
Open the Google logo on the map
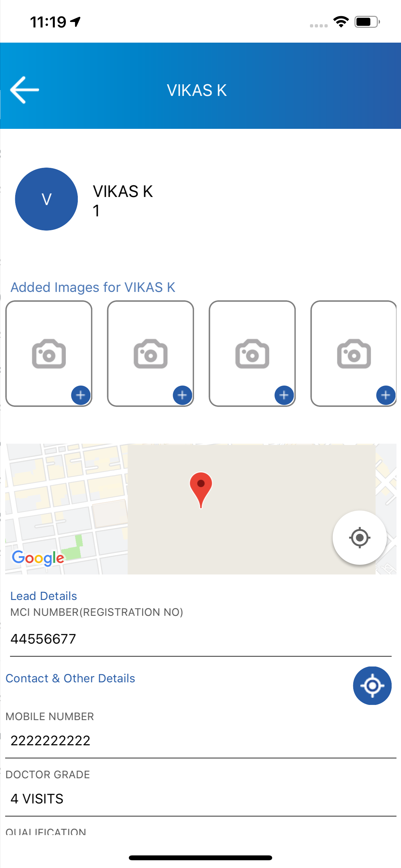tap(38, 558)
